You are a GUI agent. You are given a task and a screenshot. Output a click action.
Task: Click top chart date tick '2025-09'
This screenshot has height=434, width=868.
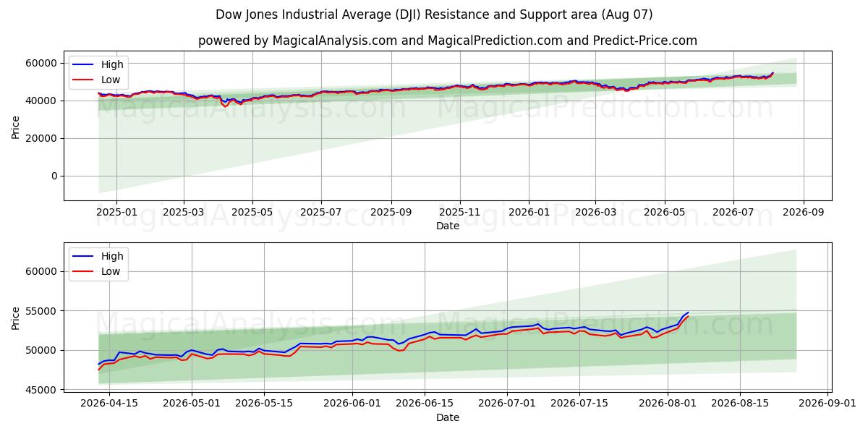[391, 213]
